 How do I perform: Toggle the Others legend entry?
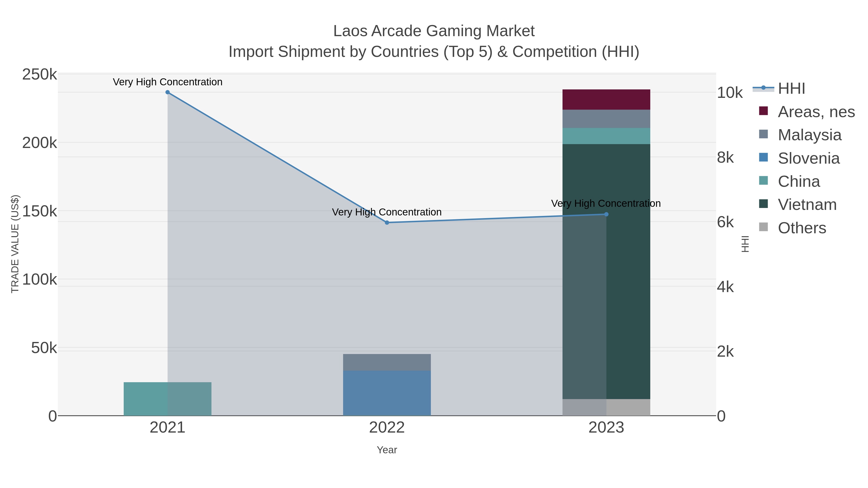[x=792, y=228]
